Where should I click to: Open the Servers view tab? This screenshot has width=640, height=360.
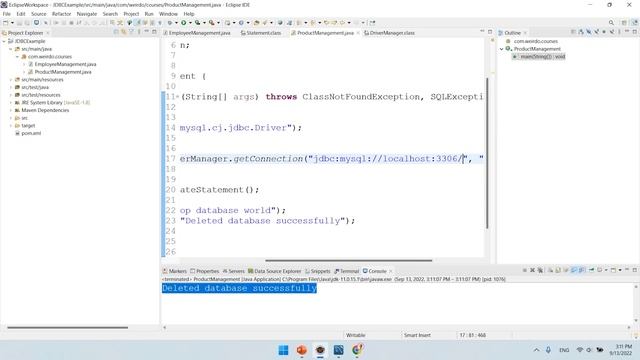pyautogui.click(x=233, y=271)
